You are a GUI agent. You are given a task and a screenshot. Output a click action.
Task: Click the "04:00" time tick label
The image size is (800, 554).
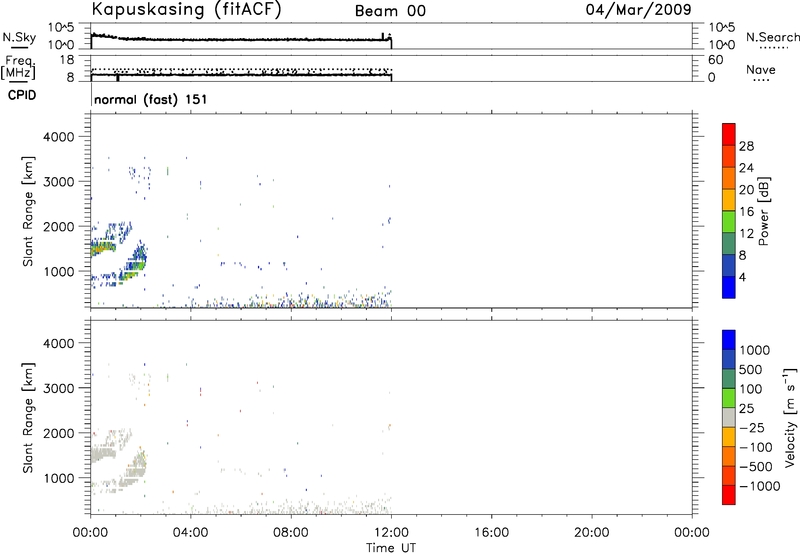click(190, 533)
